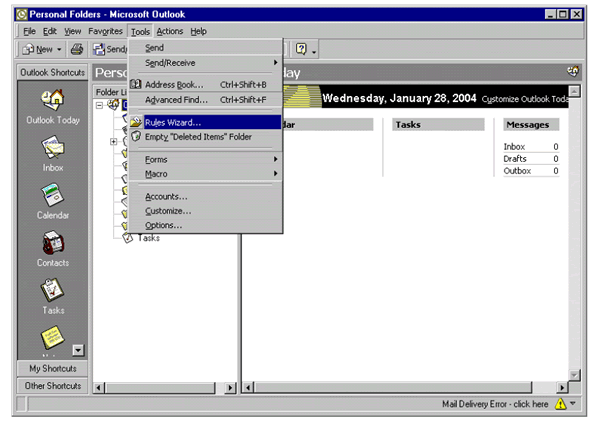Click the Address Book icon in Tools menu
The width and height of the screenshot is (600, 434).
point(136,84)
